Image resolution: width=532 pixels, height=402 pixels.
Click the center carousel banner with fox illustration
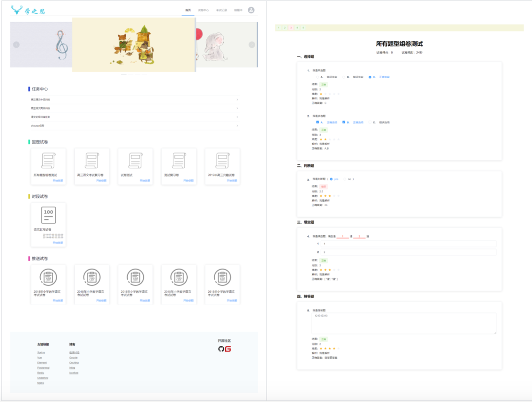click(133, 45)
